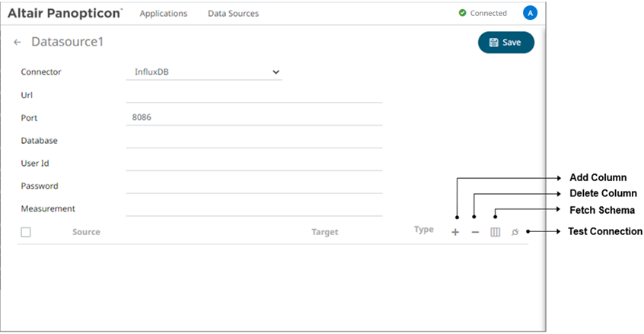Switch to the Data Sources tab
The height and width of the screenshot is (334, 644).
[x=233, y=14]
